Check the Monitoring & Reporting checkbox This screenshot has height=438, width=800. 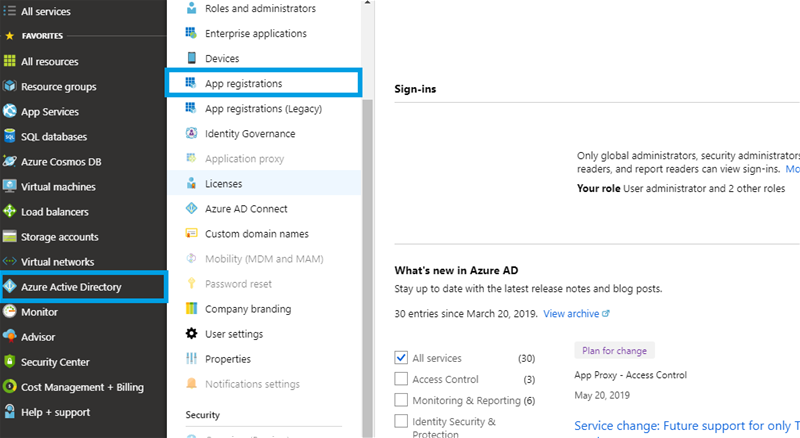tap(401, 400)
